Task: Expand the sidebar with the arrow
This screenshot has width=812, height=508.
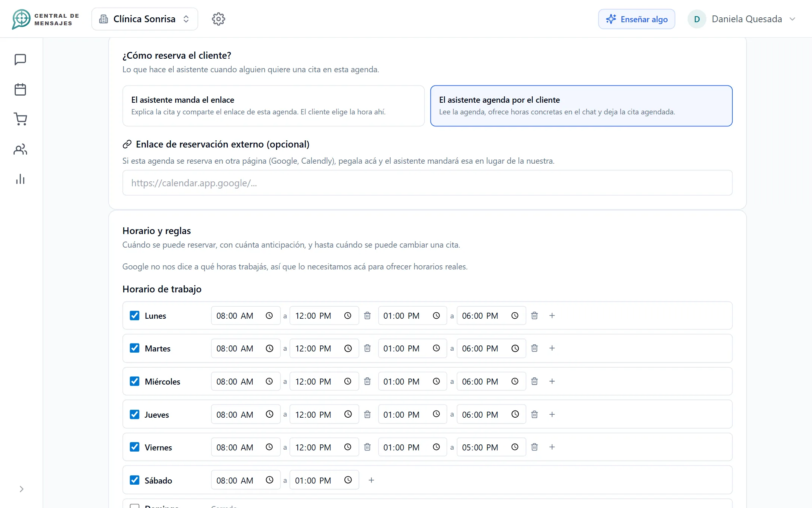Action: [21, 489]
